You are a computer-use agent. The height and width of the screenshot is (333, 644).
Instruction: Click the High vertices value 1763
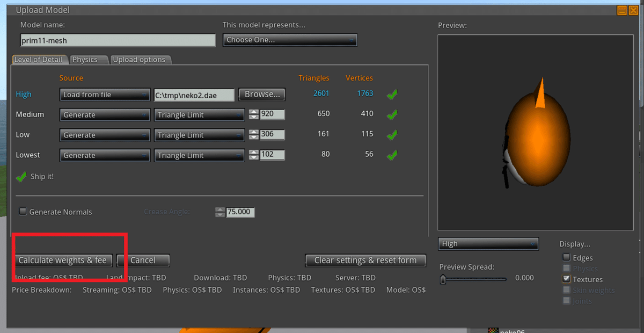(365, 93)
